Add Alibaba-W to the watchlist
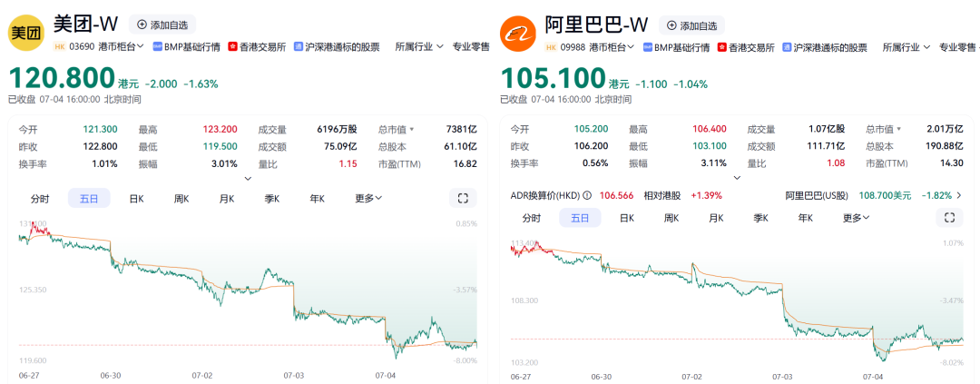980x384 pixels. pos(691,25)
